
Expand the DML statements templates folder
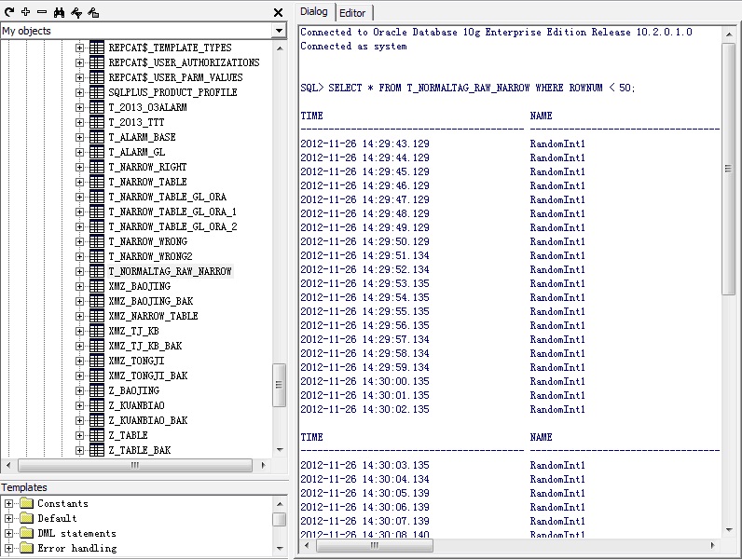point(9,533)
